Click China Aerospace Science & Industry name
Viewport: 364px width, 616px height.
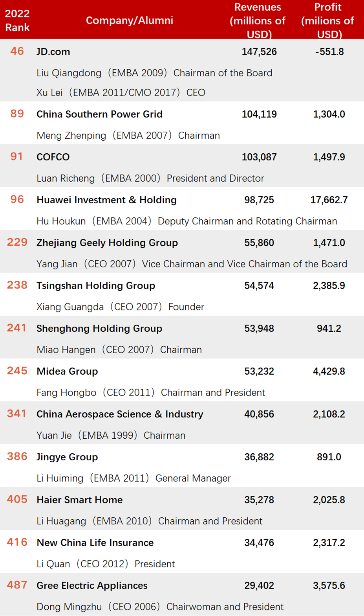[120, 414]
